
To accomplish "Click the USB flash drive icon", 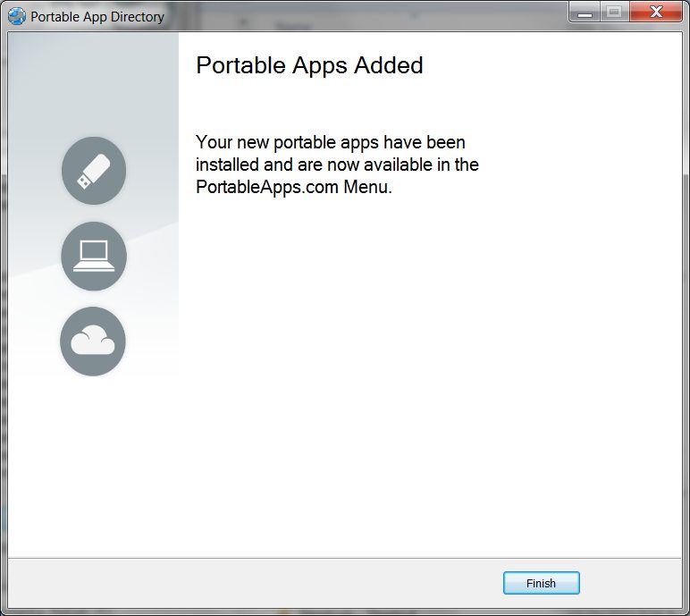I will pyautogui.click(x=94, y=171).
